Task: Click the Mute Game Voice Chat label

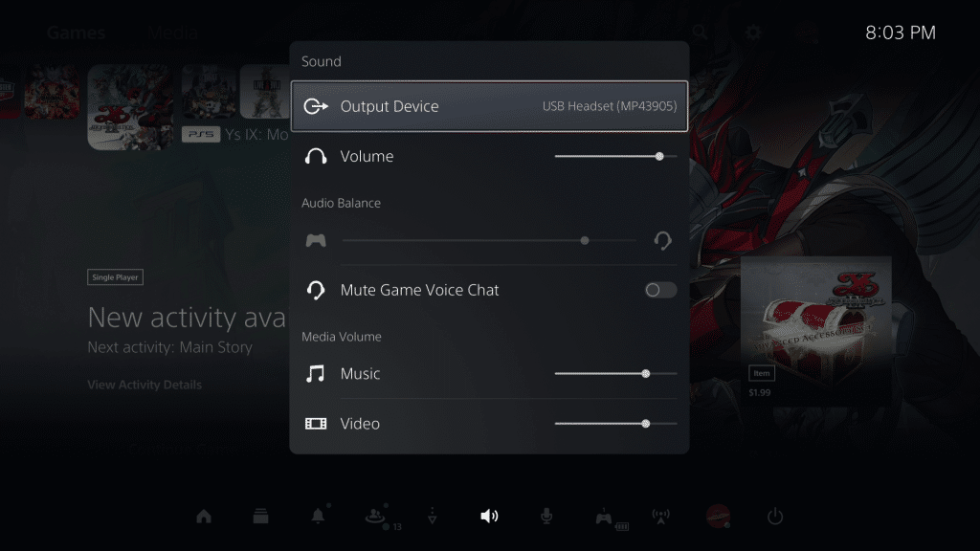Action: point(419,290)
